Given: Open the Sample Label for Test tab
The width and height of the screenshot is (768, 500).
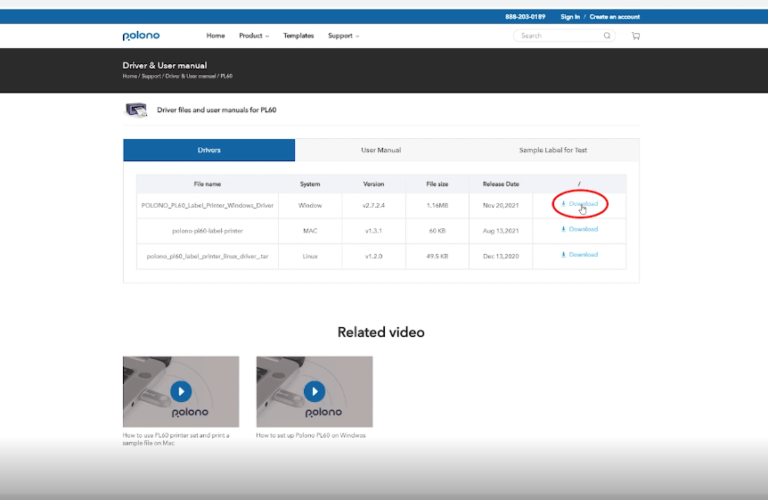Looking at the screenshot, I should (x=553, y=150).
